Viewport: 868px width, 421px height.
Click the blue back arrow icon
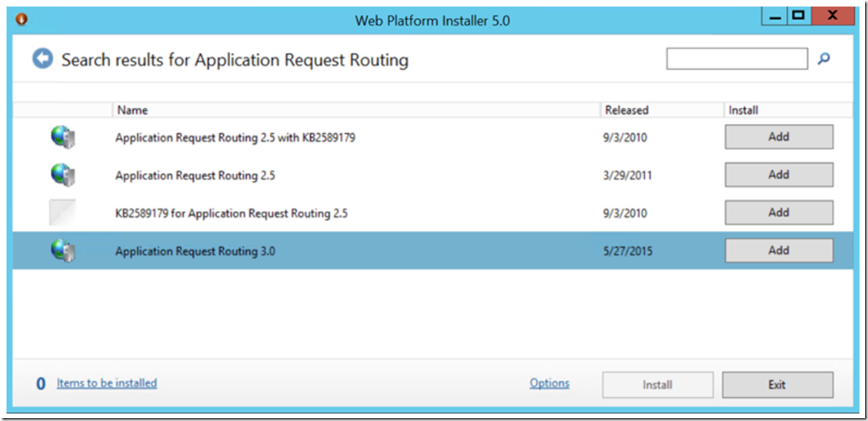[x=42, y=58]
